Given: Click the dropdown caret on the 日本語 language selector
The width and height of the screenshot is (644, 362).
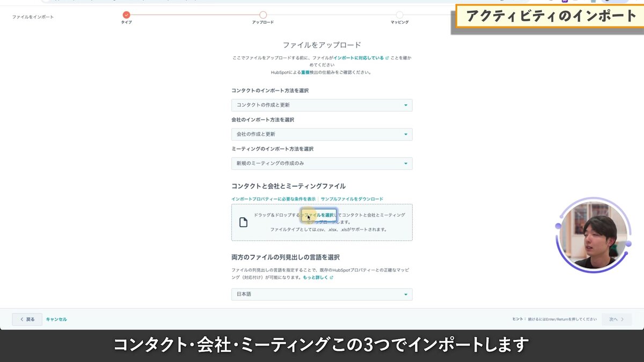Looking at the screenshot, I should (x=406, y=294).
